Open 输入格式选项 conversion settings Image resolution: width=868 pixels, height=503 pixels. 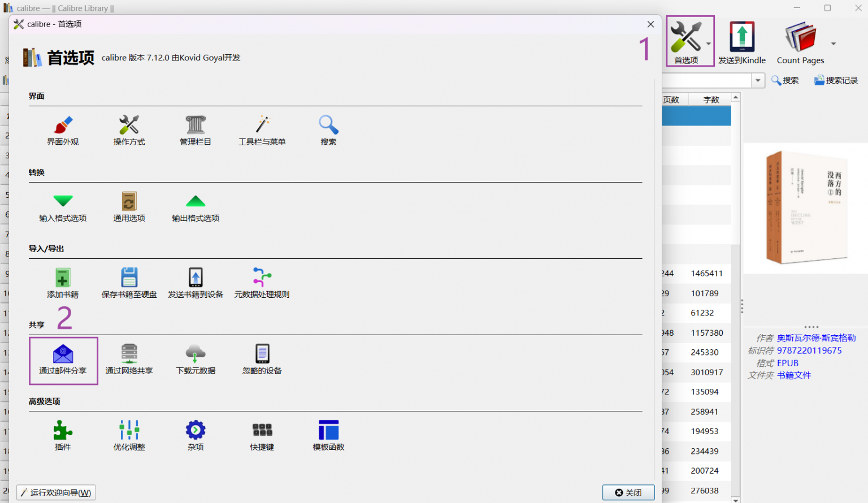tap(63, 207)
